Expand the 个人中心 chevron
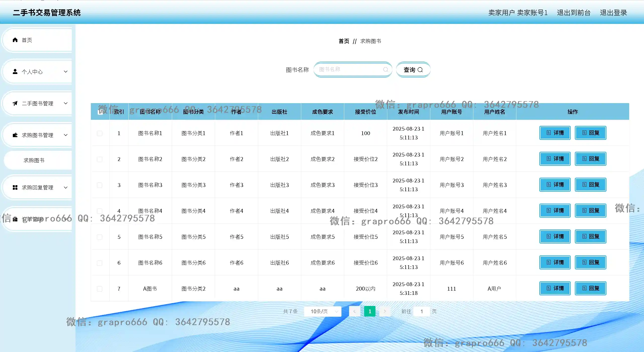The image size is (644, 352). point(66,72)
